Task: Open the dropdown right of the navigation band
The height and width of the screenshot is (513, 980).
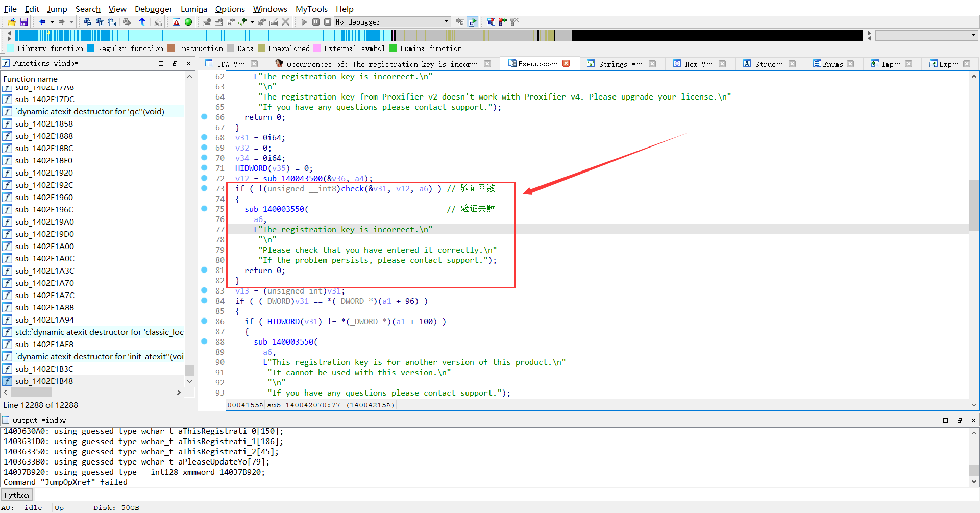Action: click(x=973, y=36)
